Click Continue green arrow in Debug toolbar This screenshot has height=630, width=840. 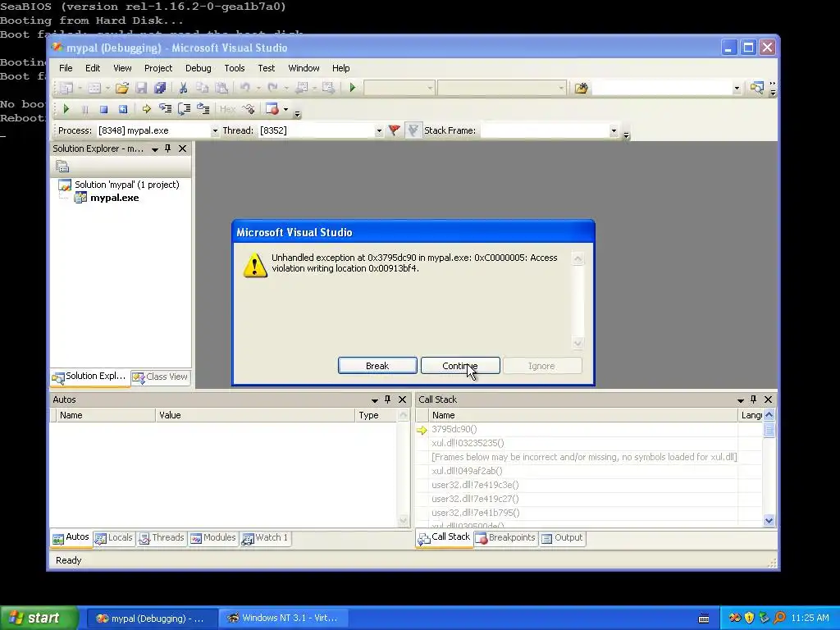pos(66,109)
